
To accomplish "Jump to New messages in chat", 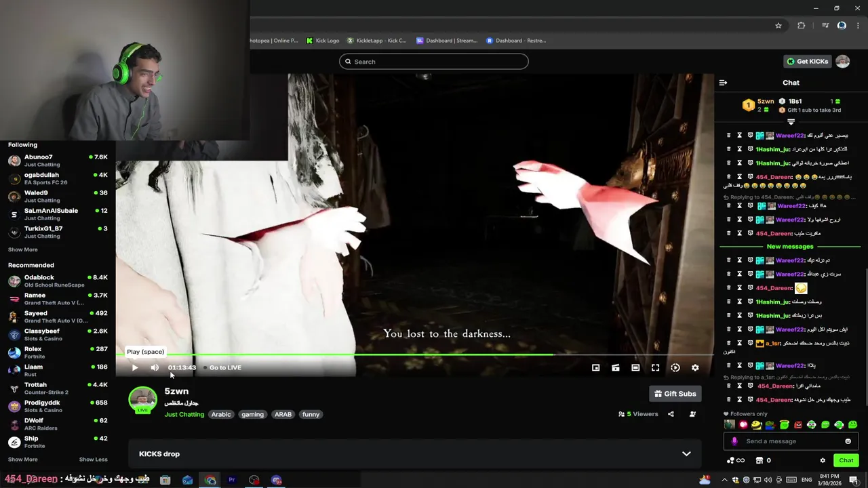I will pyautogui.click(x=790, y=247).
